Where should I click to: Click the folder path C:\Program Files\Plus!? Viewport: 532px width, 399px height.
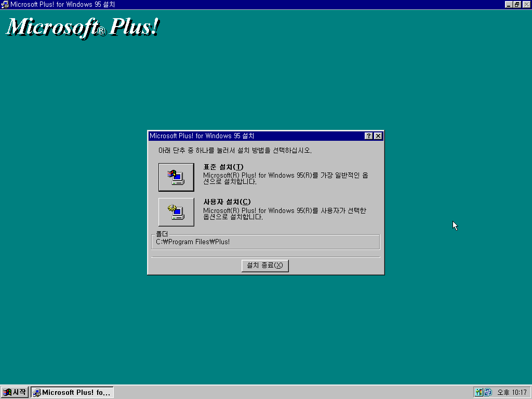point(193,242)
